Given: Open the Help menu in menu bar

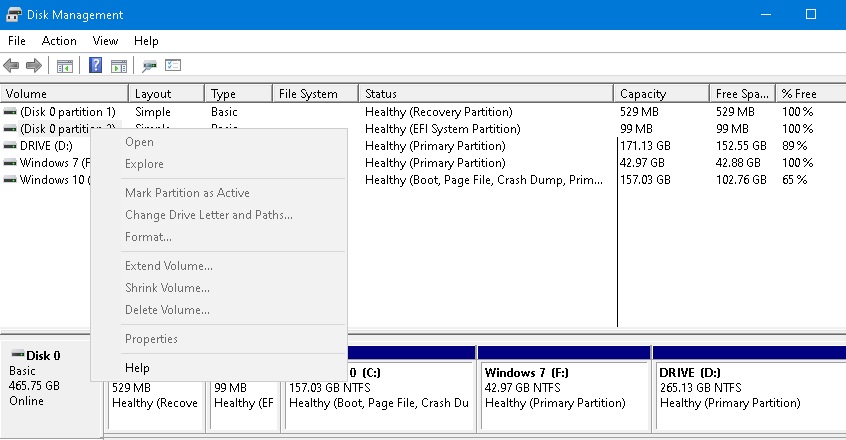Looking at the screenshot, I should click(x=146, y=41).
